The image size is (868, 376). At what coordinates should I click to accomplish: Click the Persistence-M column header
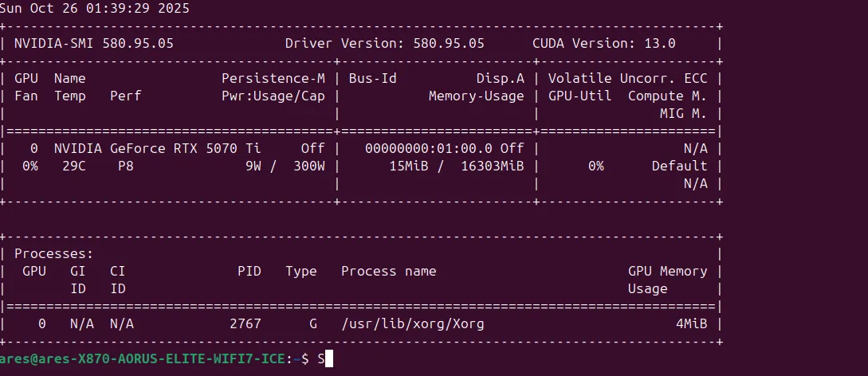click(273, 79)
